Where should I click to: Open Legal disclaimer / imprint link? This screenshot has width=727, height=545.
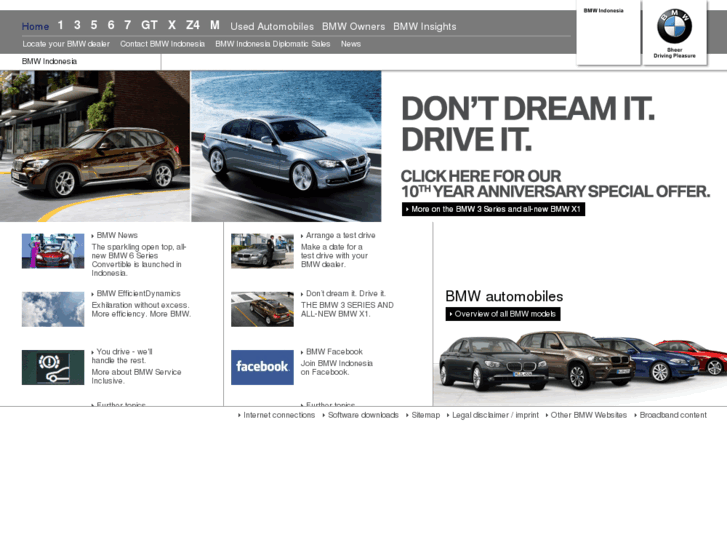(x=495, y=415)
